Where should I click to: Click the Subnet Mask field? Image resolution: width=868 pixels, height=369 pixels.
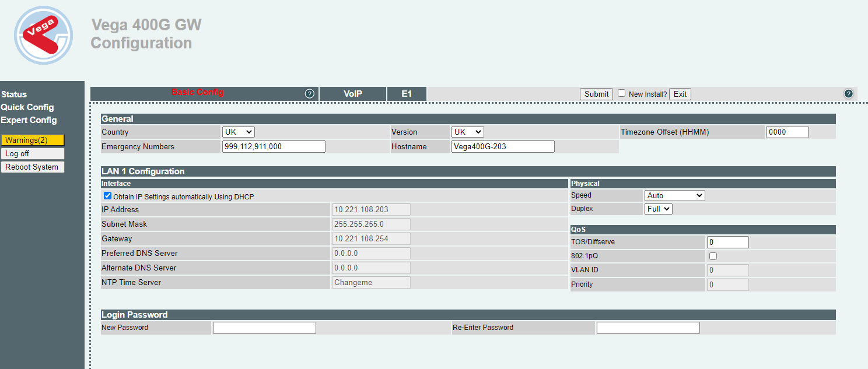pos(371,224)
